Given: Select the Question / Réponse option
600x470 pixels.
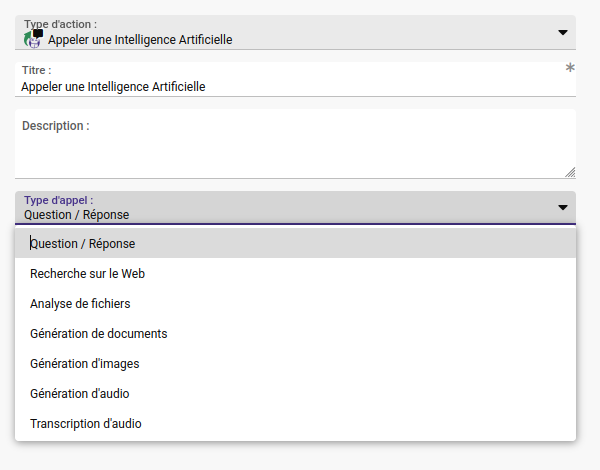Looking at the screenshot, I should (295, 243).
